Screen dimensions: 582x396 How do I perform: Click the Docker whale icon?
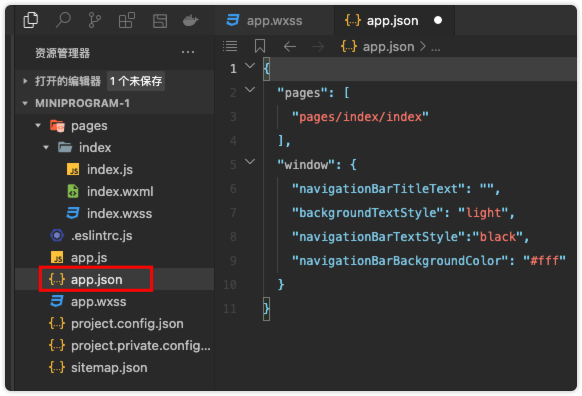click(x=190, y=20)
